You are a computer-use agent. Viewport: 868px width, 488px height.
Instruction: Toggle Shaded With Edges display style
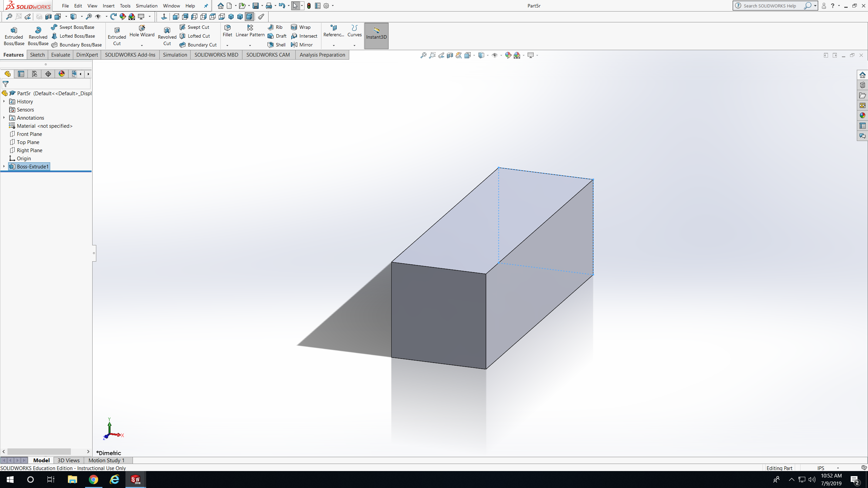(249, 16)
